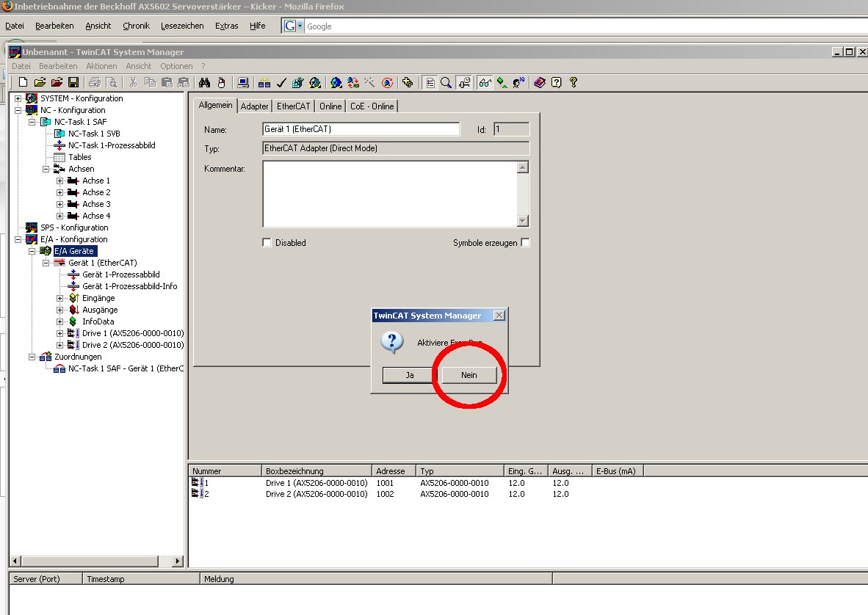Collapse the NC - Konfiguration node
Viewport: 868px width, 615px height.
click(18, 110)
